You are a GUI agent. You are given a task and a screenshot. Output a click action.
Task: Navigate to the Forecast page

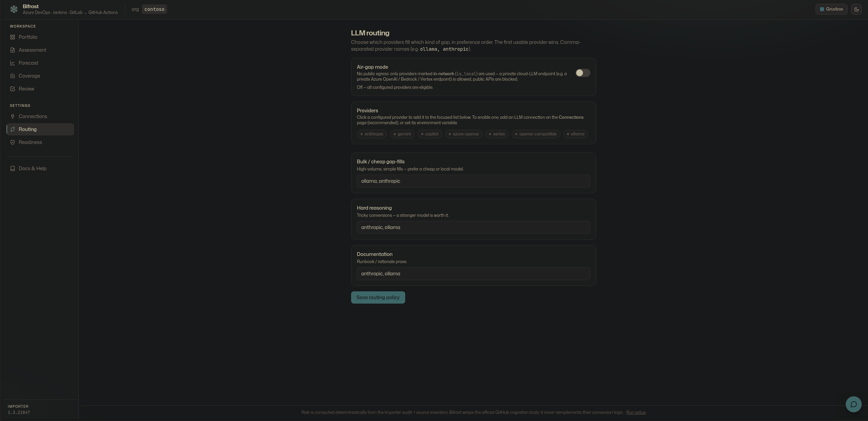point(40,63)
